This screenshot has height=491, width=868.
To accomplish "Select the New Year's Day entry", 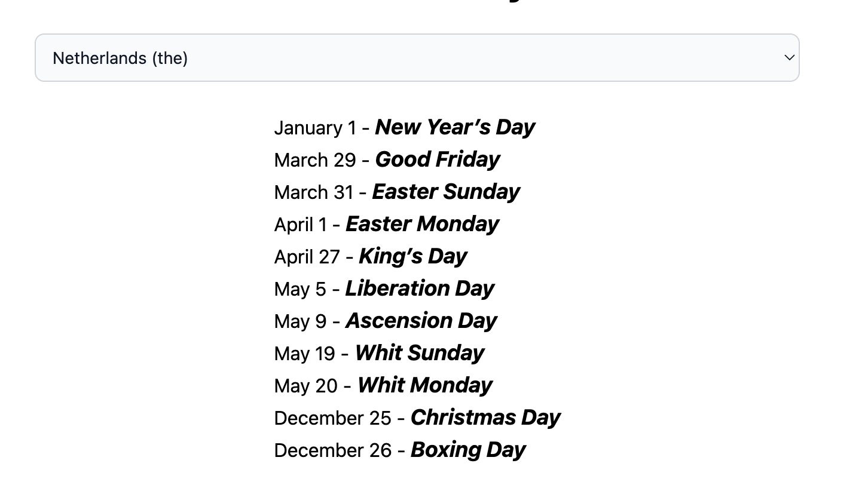I will click(455, 127).
